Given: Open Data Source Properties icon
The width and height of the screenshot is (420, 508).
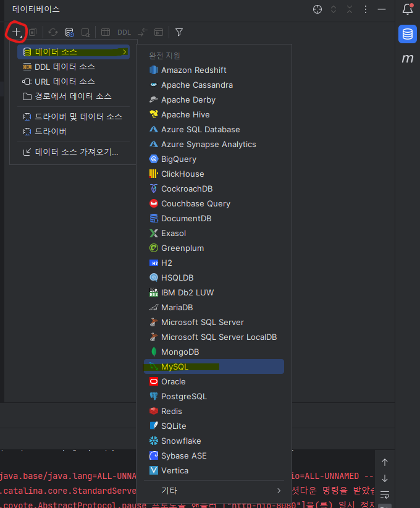Looking at the screenshot, I should pos(69,32).
